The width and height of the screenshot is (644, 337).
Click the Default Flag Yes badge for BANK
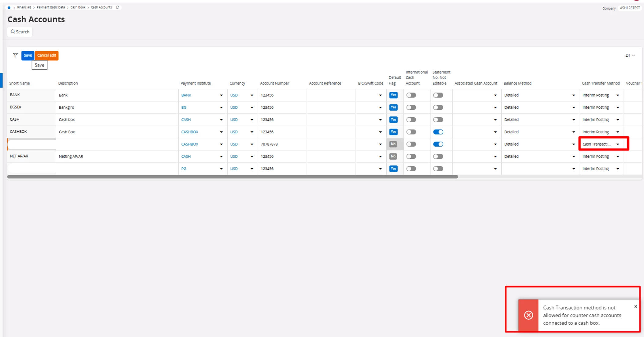[x=393, y=95]
